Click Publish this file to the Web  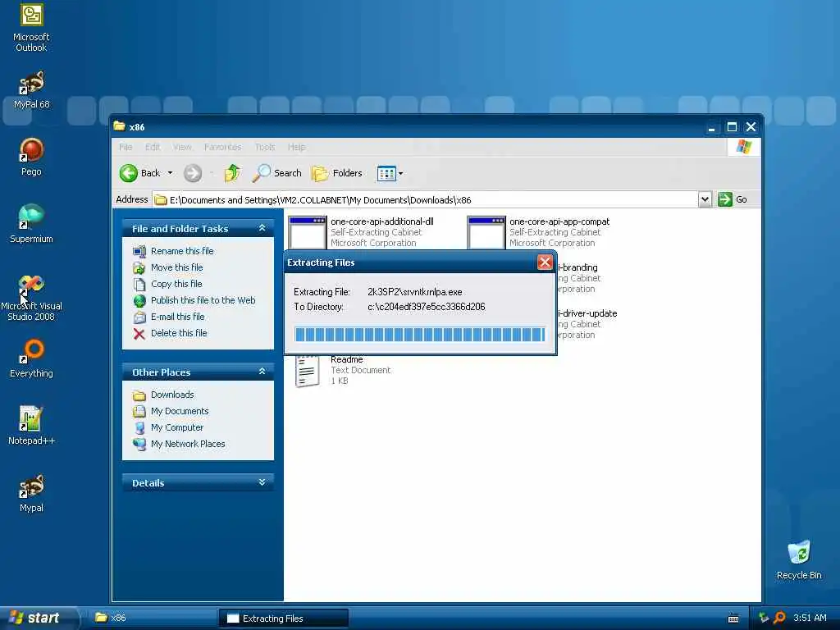tap(203, 300)
